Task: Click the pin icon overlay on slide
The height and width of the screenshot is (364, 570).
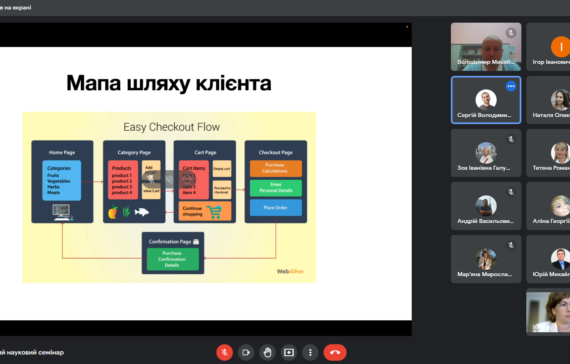Action: (x=150, y=179)
